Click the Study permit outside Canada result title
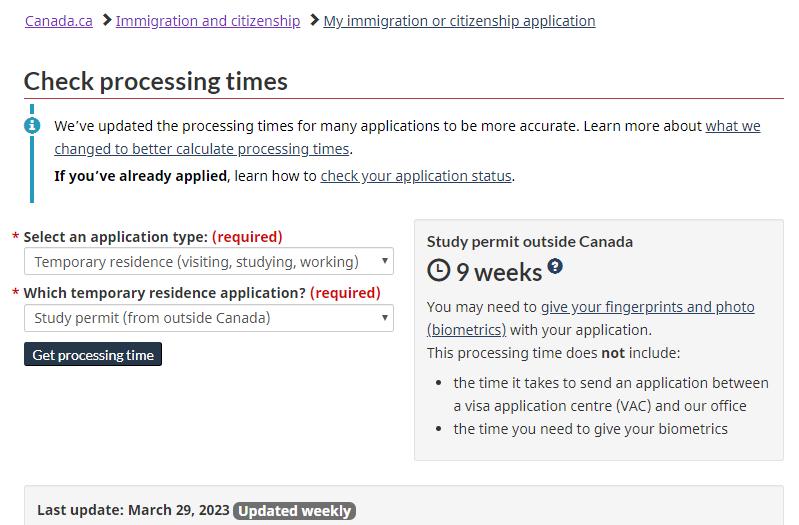Viewport: 799px width, 525px height. 529,241
